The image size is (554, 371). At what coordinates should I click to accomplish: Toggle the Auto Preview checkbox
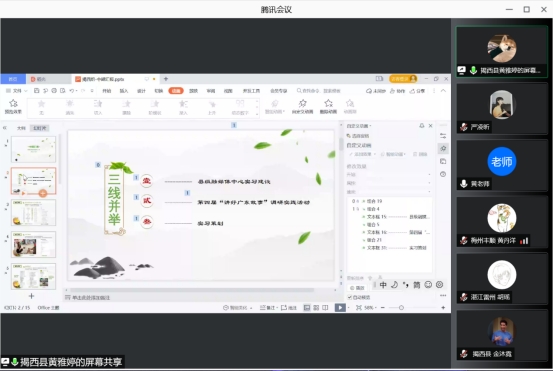pos(349,297)
